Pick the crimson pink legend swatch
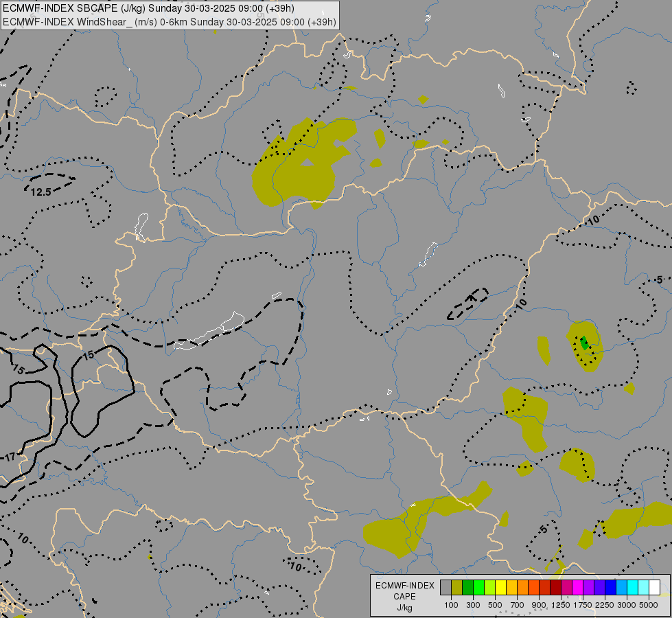 (x=566, y=588)
